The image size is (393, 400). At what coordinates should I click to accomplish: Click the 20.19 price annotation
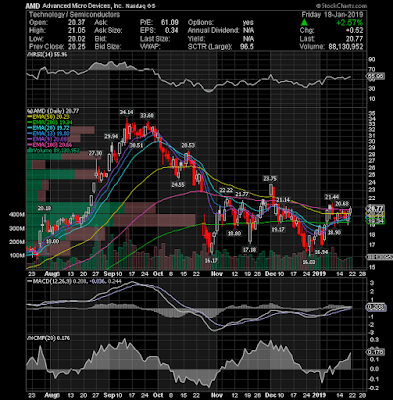pyautogui.click(x=44, y=208)
